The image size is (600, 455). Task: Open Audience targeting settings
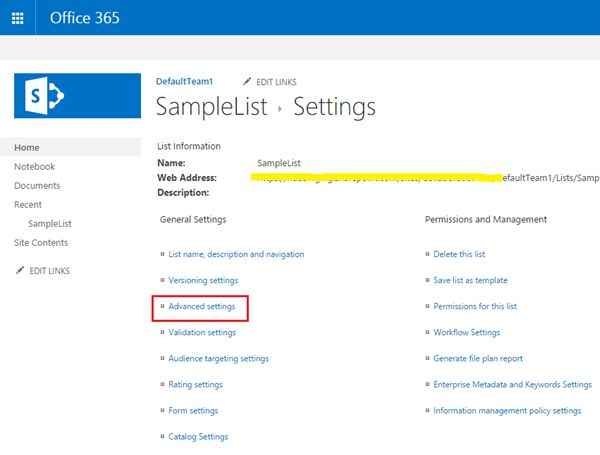pos(218,358)
